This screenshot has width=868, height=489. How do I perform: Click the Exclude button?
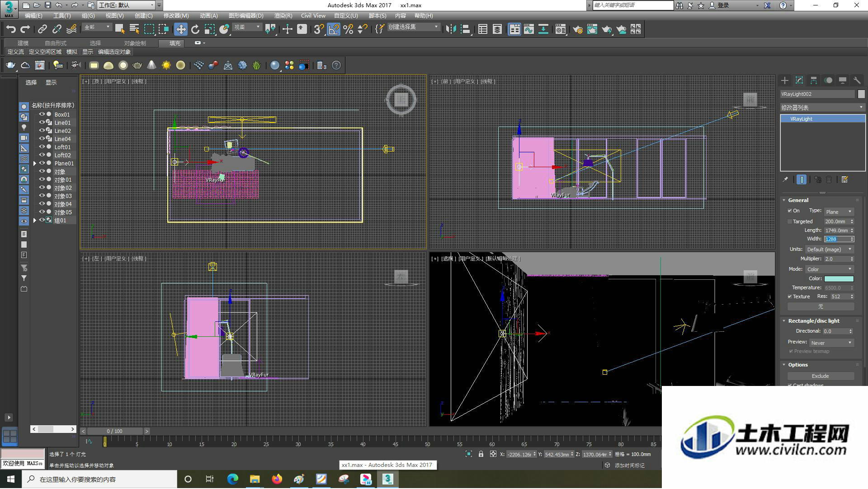[x=821, y=376]
